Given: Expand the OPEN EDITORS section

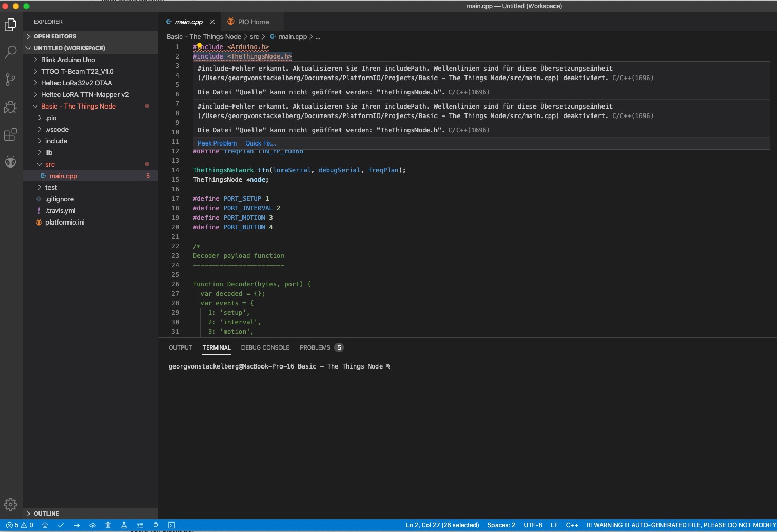Looking at the screenshot, I should [x=55, y=36].
